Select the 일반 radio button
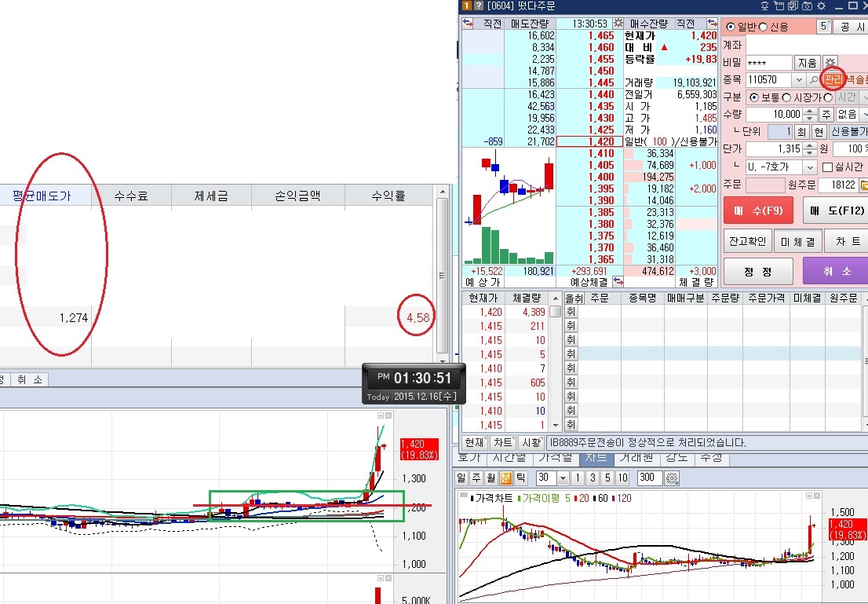This screenshot has height=604, width=868. pos(731,27)
